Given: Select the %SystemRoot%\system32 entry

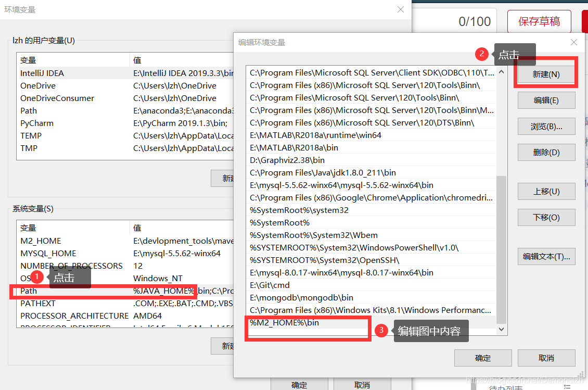Looking at the screenshot, I should coord(371,210).
